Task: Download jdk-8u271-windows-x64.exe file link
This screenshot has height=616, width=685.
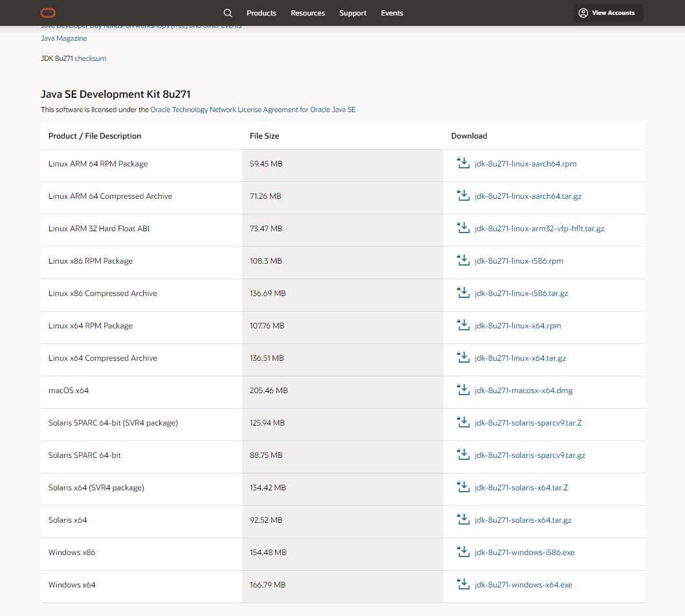Action: [x=523, y=584]
